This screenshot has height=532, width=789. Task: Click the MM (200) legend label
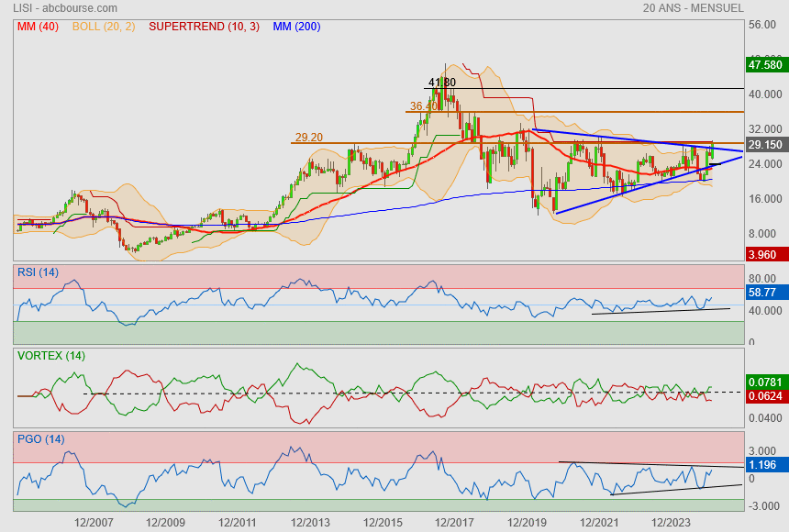pyautogui.click(x=296, y=27)
